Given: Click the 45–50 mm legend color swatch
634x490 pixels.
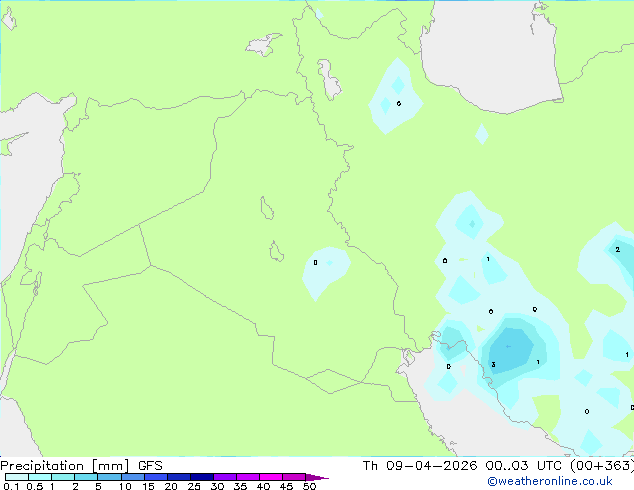Looking at the screenshot, I should click(x=294, y=477).
